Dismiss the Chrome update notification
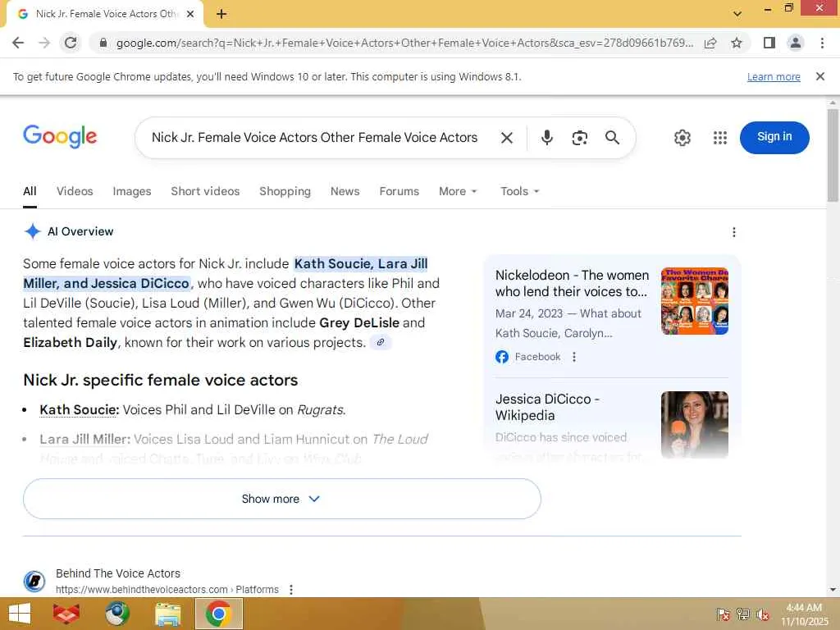The height and width of the screenshot is (630, 840). (820, 76)
